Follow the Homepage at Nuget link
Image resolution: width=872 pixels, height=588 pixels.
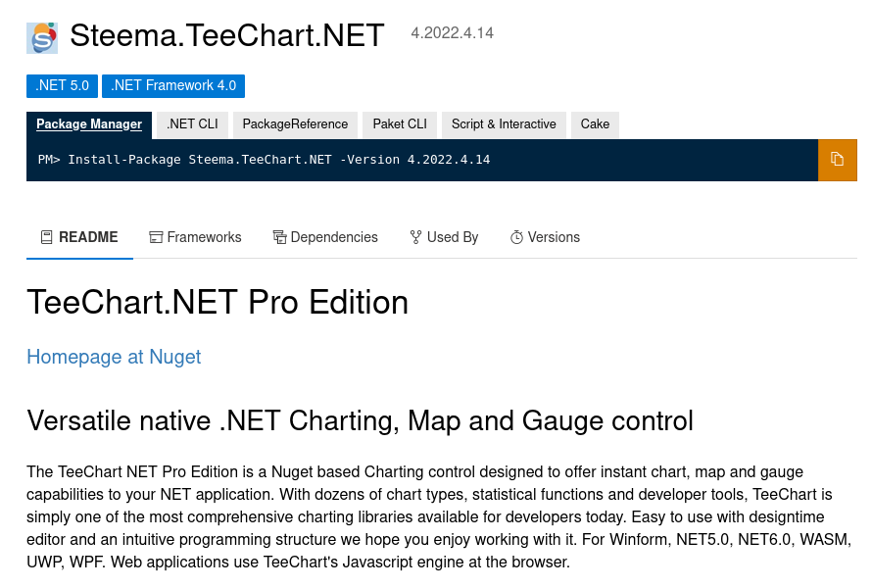(114, 357)
